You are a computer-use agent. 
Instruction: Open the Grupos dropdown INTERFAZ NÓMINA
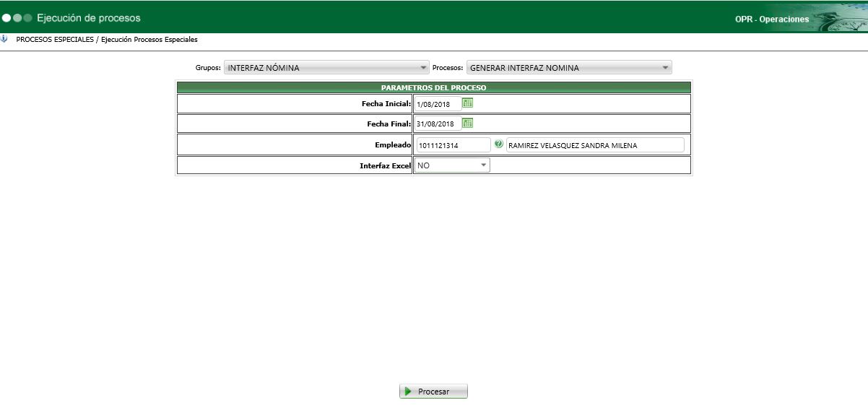[x=327, y=68]
